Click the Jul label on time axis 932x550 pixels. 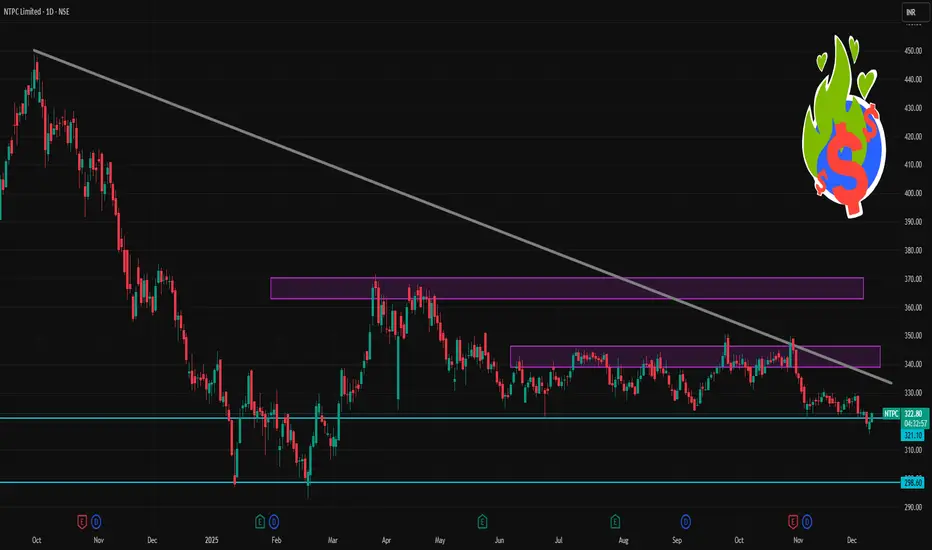pos(559,540)
